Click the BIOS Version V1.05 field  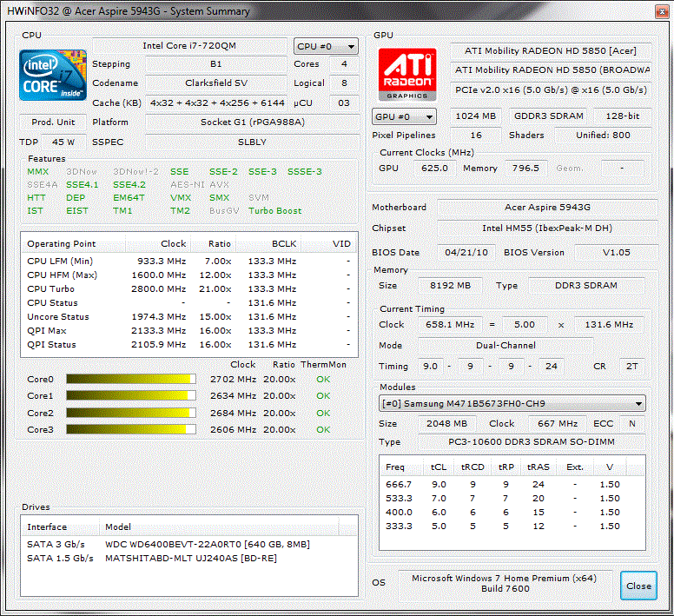click(617, 252)
